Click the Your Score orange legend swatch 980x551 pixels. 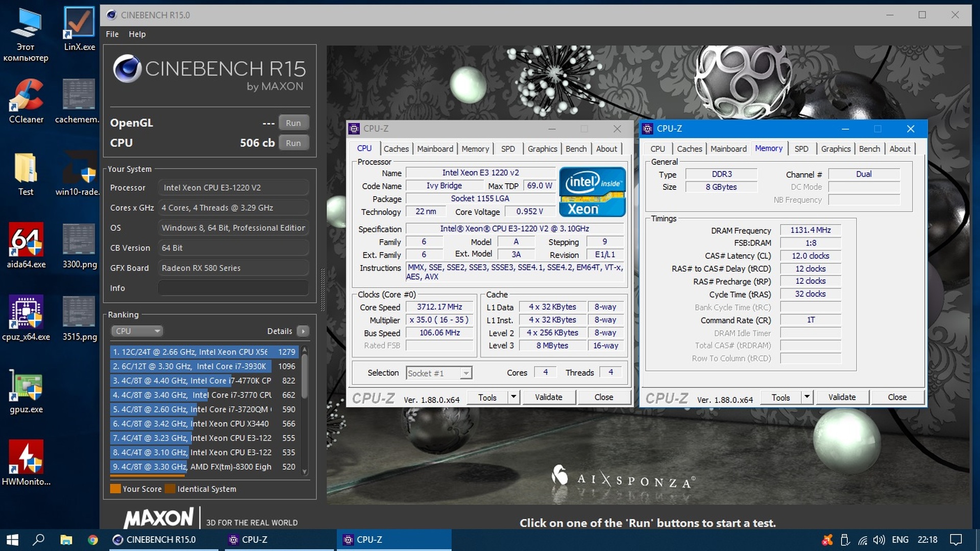pos(115,489)
